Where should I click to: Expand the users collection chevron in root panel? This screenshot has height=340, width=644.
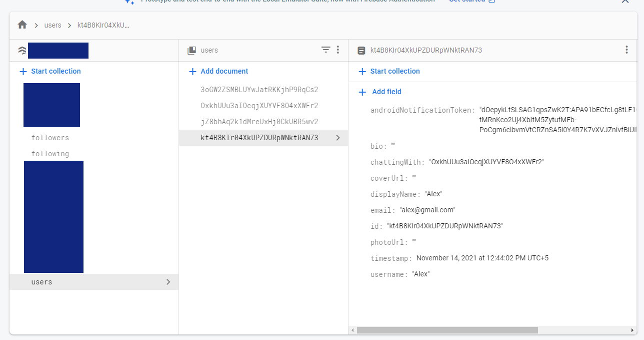click(168, 282)
